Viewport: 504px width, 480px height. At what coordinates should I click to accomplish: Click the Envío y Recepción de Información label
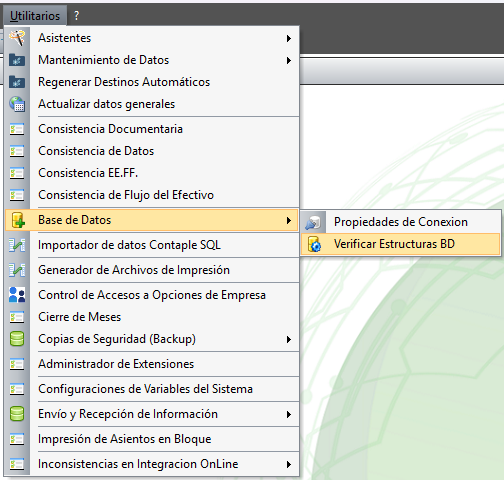[x=128, y=414]
